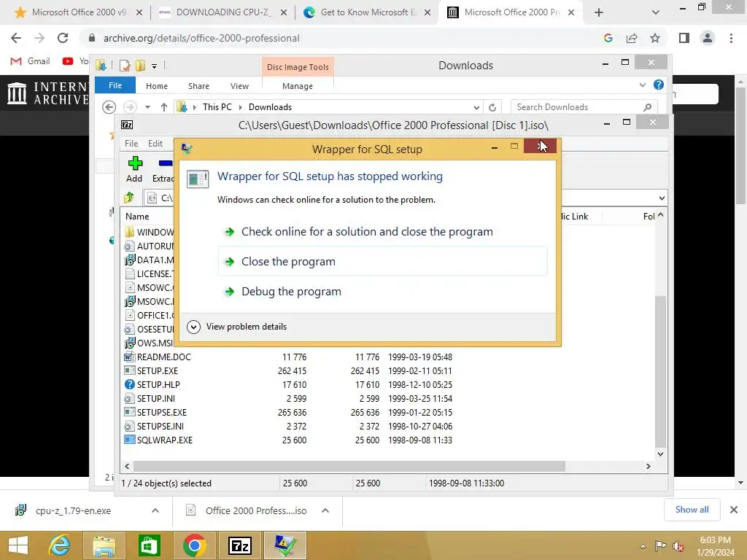Expand cpu-z_1.79-en.exe download options

(155, 510)
